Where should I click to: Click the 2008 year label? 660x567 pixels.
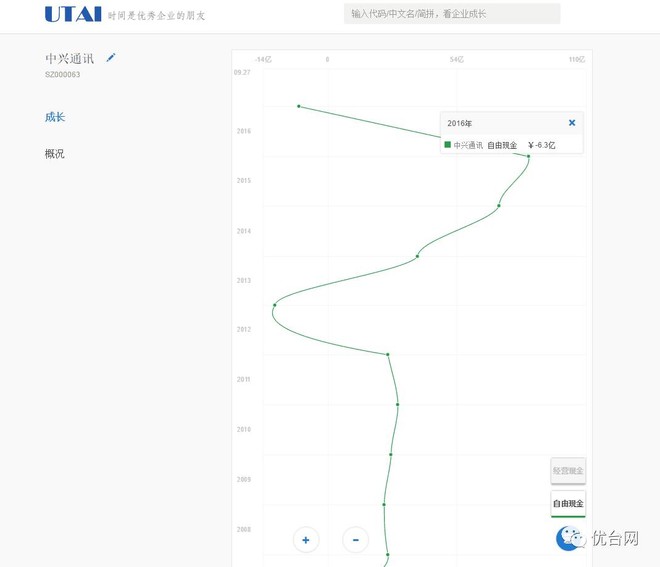point(244,529)
